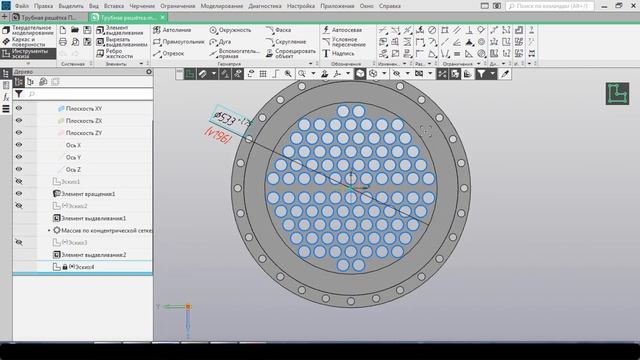Choose Условное пересечение tool
Screen dimensions: 640x360
tap(344, 42)
